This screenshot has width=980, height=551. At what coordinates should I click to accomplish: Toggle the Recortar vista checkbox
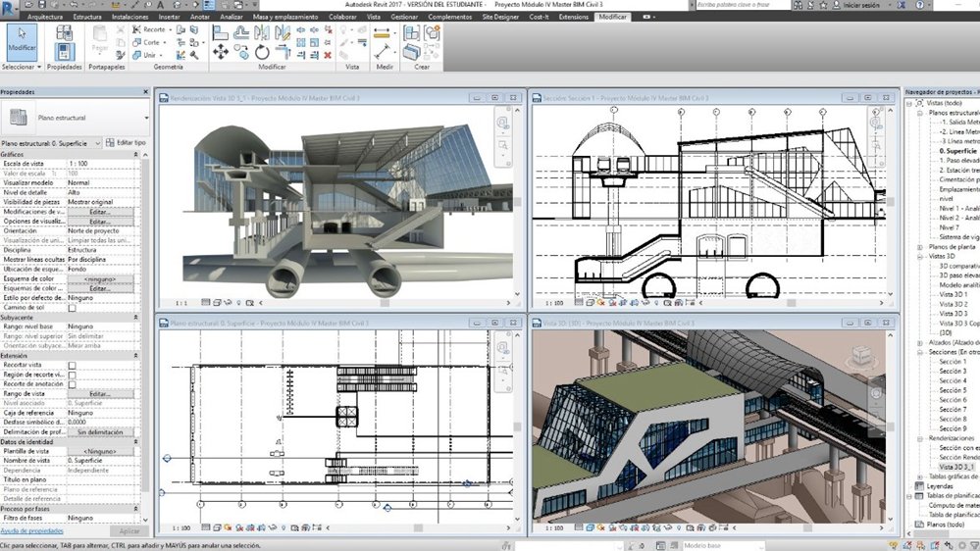click(x=72, y=366)
